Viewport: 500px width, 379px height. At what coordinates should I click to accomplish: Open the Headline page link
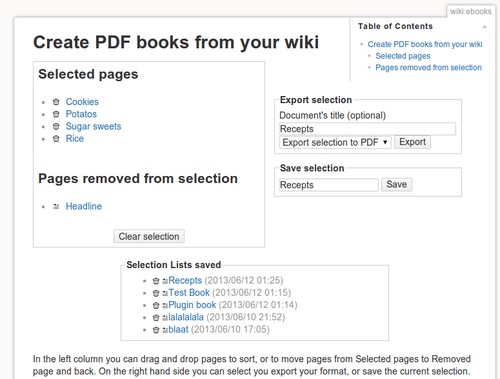(84, 206)
